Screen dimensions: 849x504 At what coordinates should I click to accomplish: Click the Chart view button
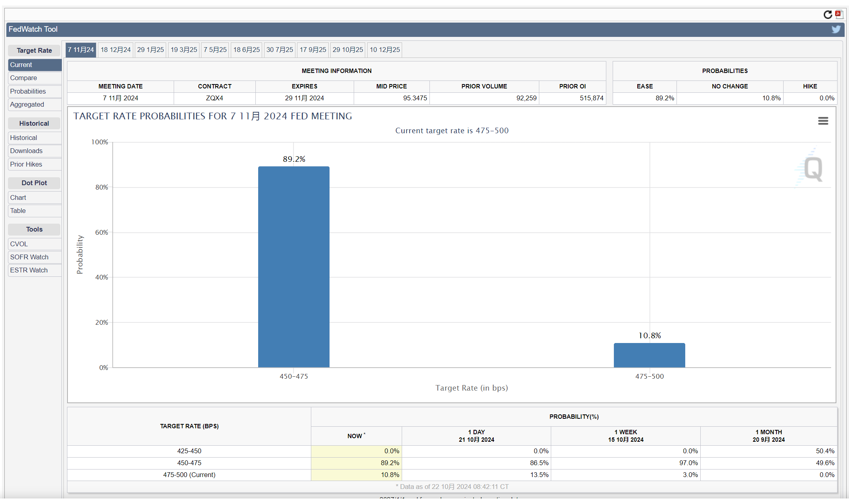click(x=17, y=197)
